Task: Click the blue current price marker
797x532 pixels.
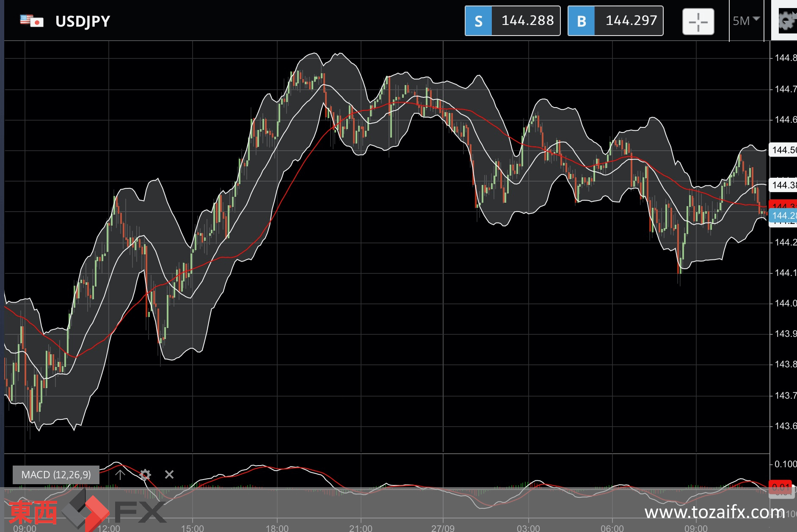Action: [783, 215]
